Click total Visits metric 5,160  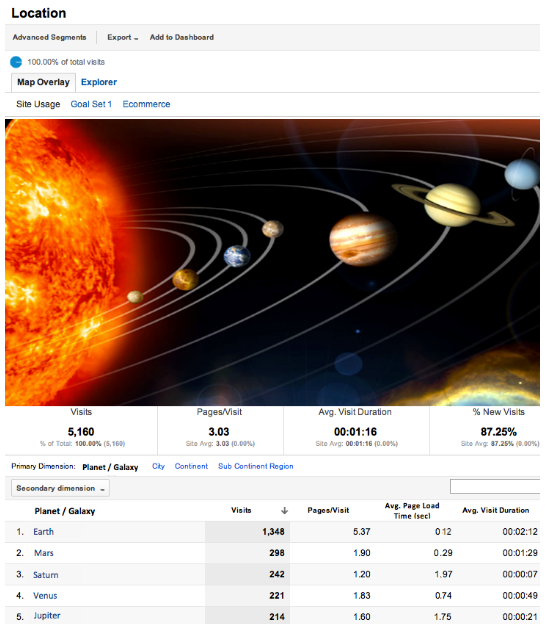coord(81,432)
